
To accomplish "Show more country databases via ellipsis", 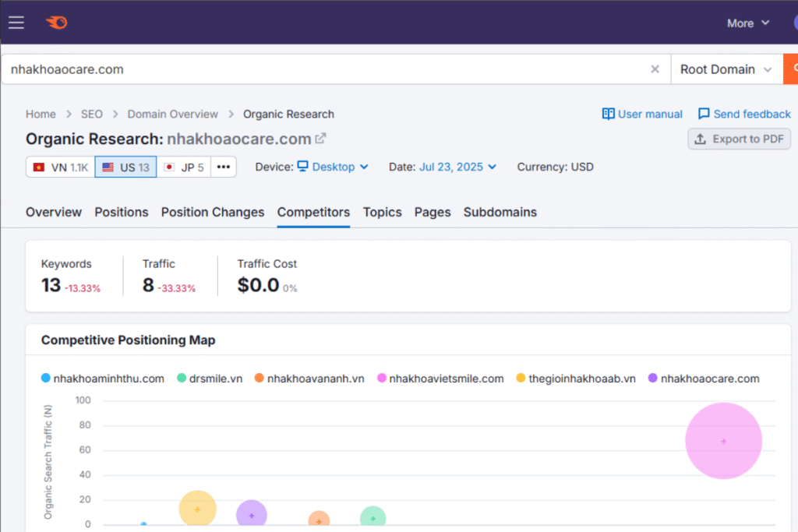I will coord(224,167).
